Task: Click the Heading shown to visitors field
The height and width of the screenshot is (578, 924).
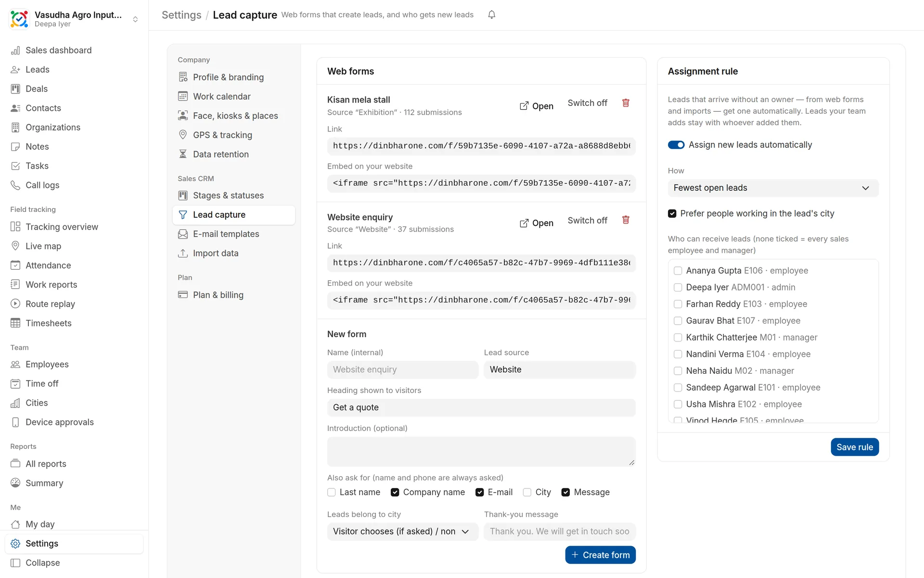Action: (x=481, y=407)
